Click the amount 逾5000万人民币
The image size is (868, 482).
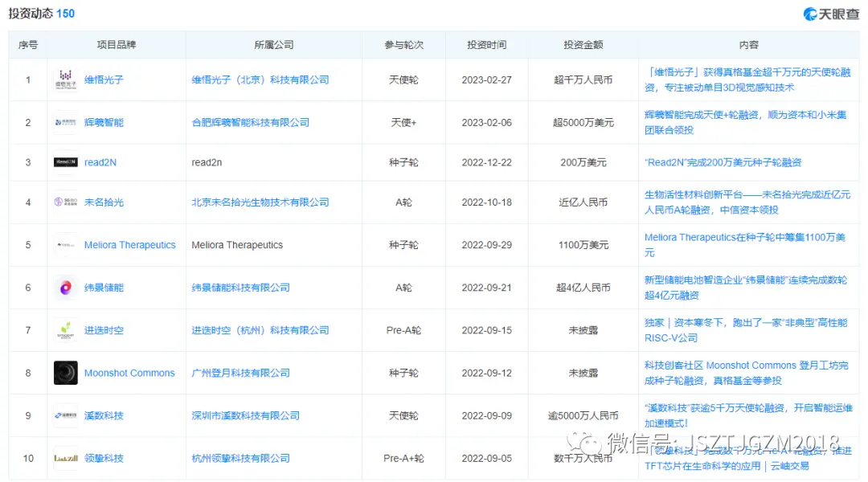(583, 415)
